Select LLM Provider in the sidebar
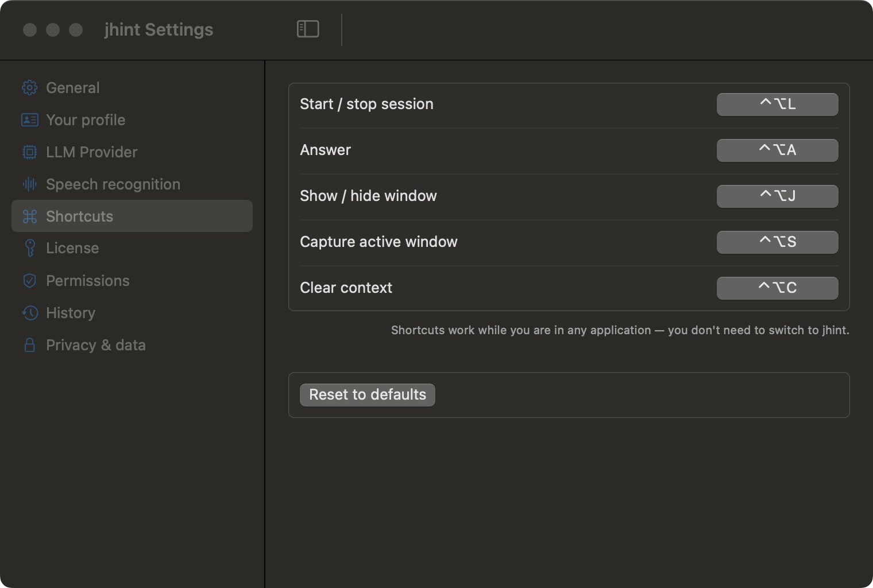The image size is (873, 588). pyautogui.click(x=132, y=152)
